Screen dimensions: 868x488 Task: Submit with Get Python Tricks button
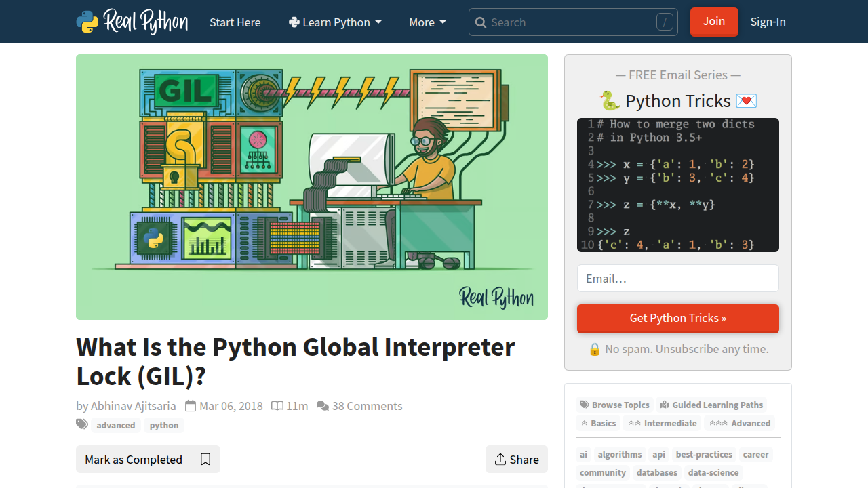pos(678,319)
